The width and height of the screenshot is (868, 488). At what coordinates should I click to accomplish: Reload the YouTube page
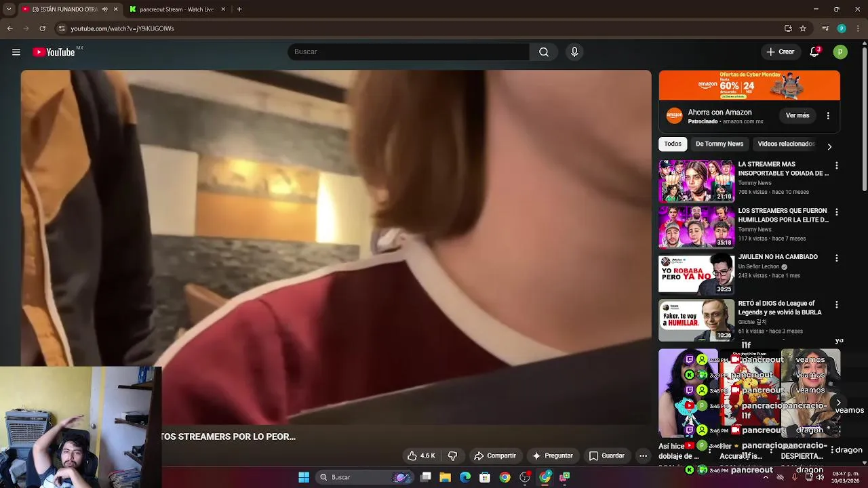pyautogui.click(x=42, y=28)
